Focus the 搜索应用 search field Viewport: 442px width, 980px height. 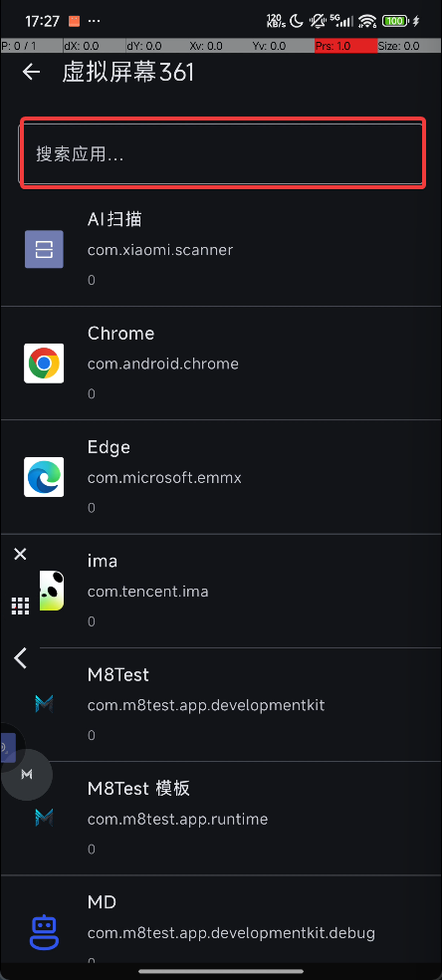222,153
